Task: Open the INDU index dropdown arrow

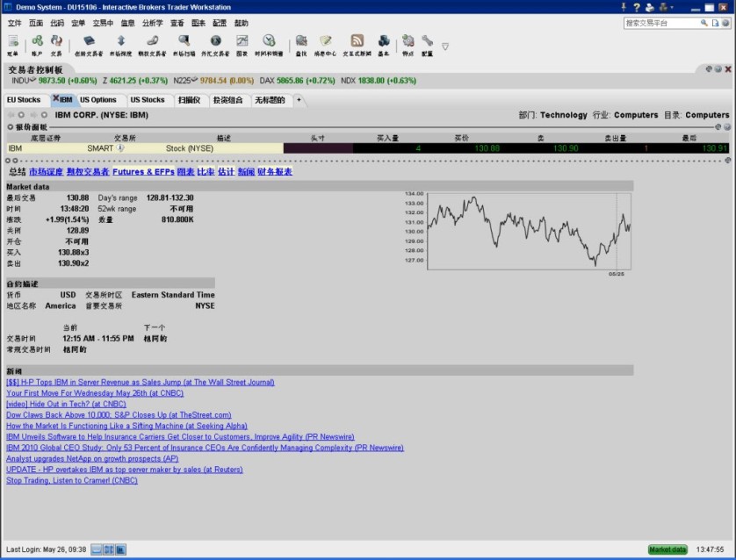Action: tap(31, 81)
